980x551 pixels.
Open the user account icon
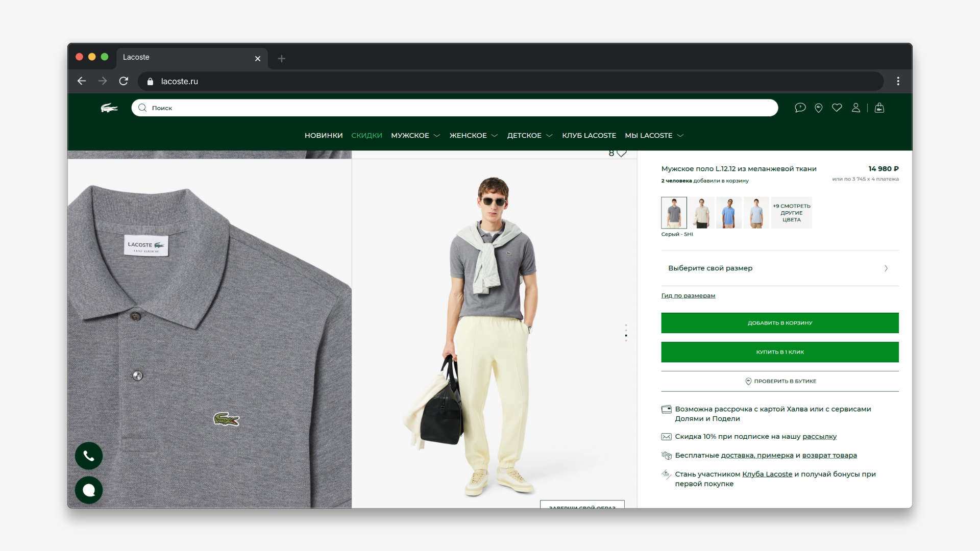pos(856,108)
